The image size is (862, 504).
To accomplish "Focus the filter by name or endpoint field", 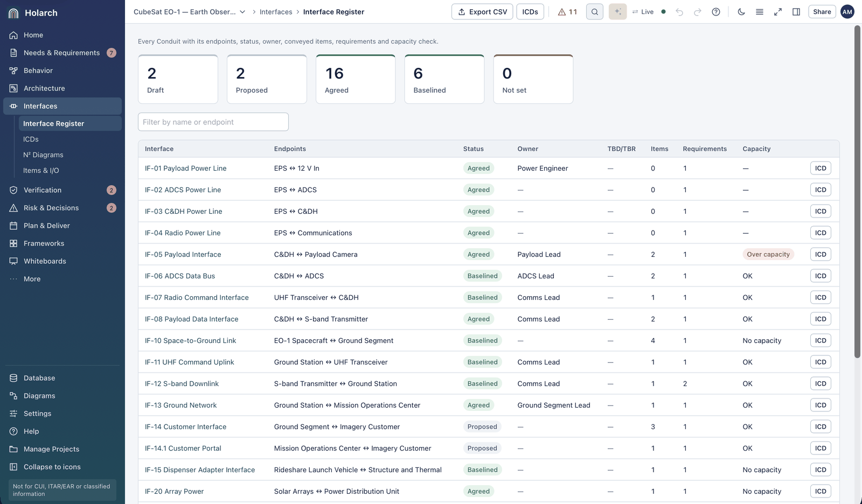I will click(x=213, y=122).
